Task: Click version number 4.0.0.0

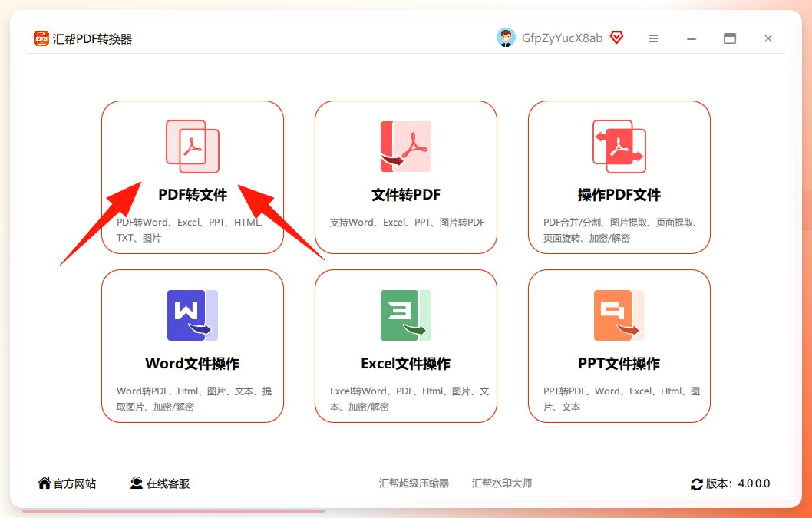Action: [754, 483]
